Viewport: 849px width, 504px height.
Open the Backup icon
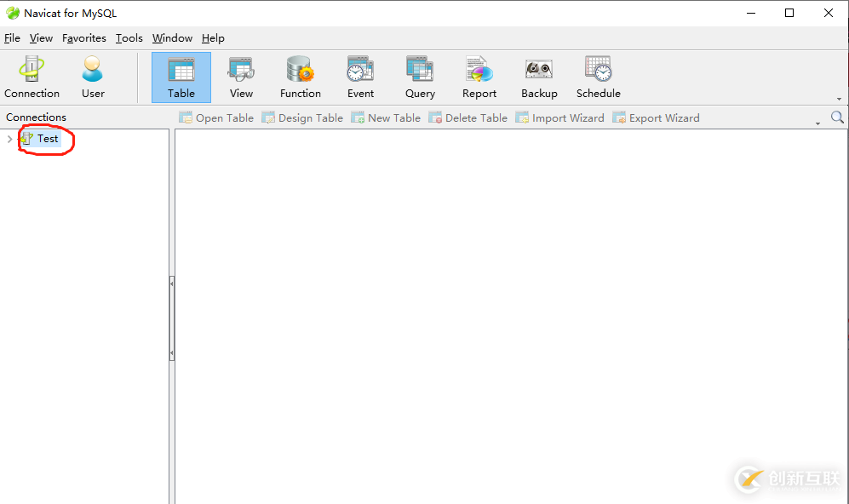click(539, 77)
